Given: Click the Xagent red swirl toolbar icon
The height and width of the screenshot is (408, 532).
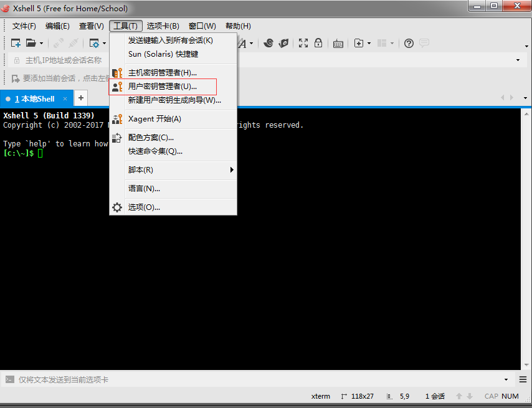Looking at the screenshot, I should point(284,43).
